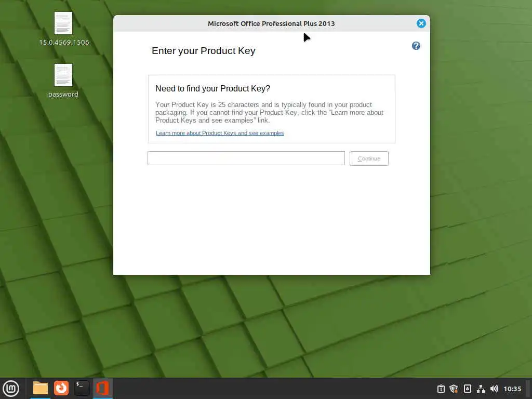Image resolution: width=532 pixels, height=399 pixels.
Task: Launch the Firefox browser from taskbar
Action: [61, 388]
